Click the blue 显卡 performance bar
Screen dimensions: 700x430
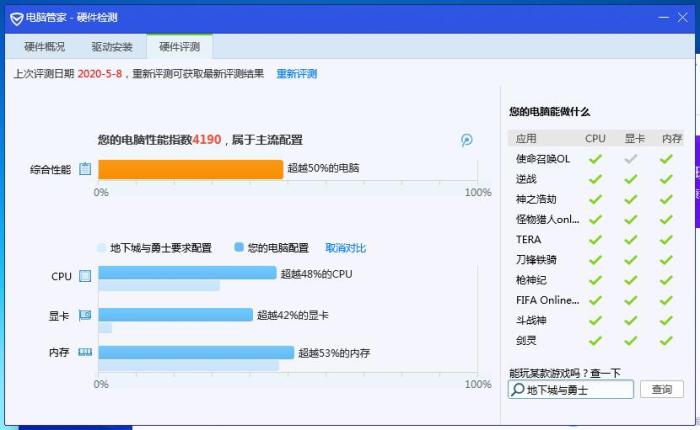tap(175, 314)
